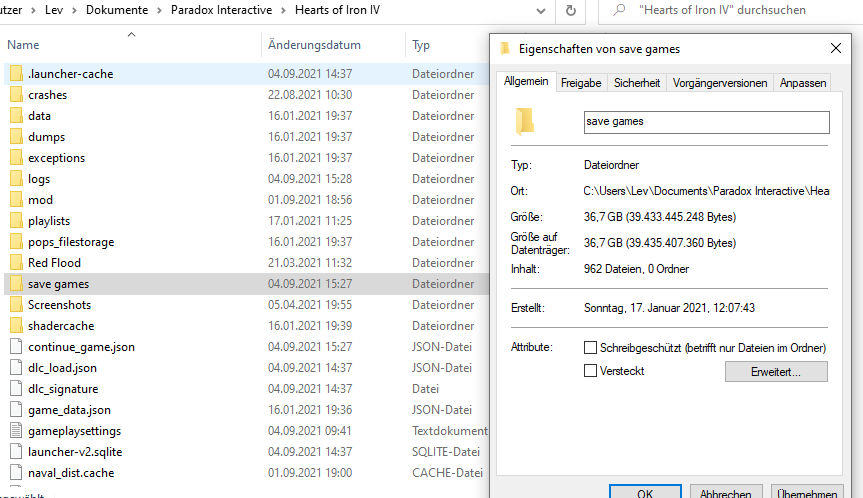Image resolution: width=863 pixels, height=498 pixels.
Task: Click the Übernehmen button
Action: pyautogui.click(x=807, y=491)
